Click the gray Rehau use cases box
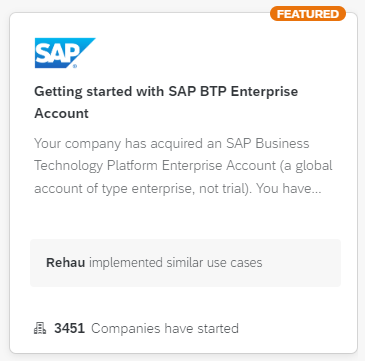This screenshot has height=361, width=365. pos(185,263)
